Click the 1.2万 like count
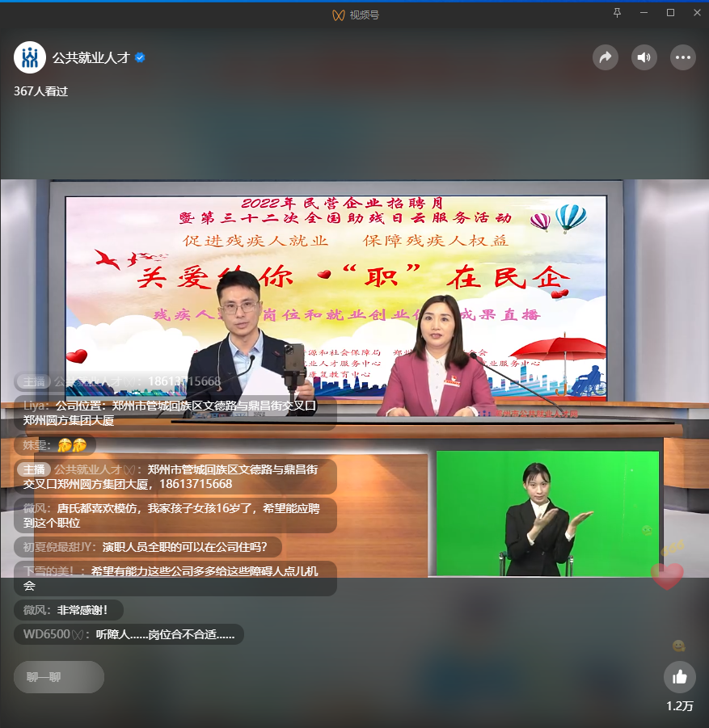 (x=679, y=706)
